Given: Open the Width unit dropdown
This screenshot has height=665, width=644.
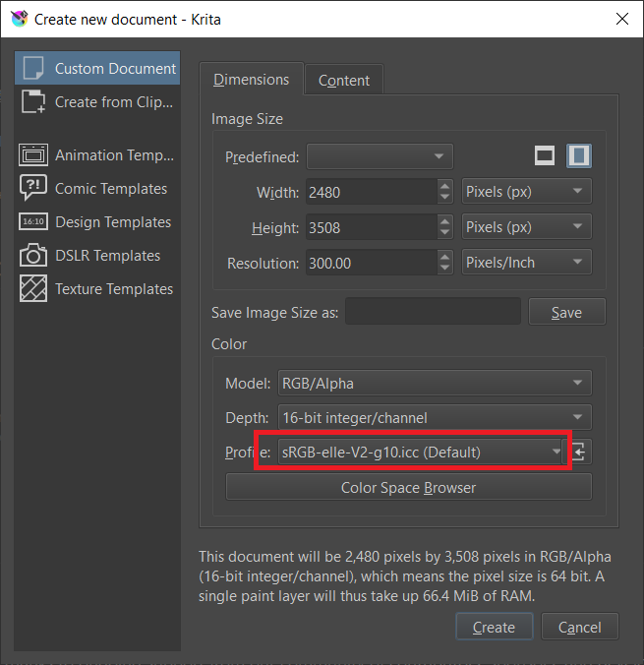Looking at the screenshot, I should point(527,192).
